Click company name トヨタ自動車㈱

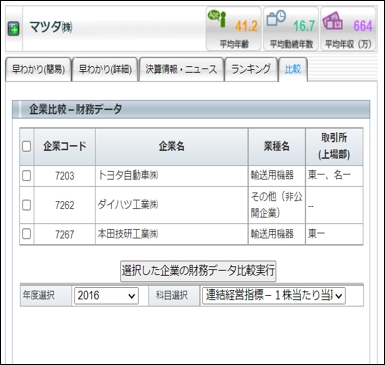128,175
